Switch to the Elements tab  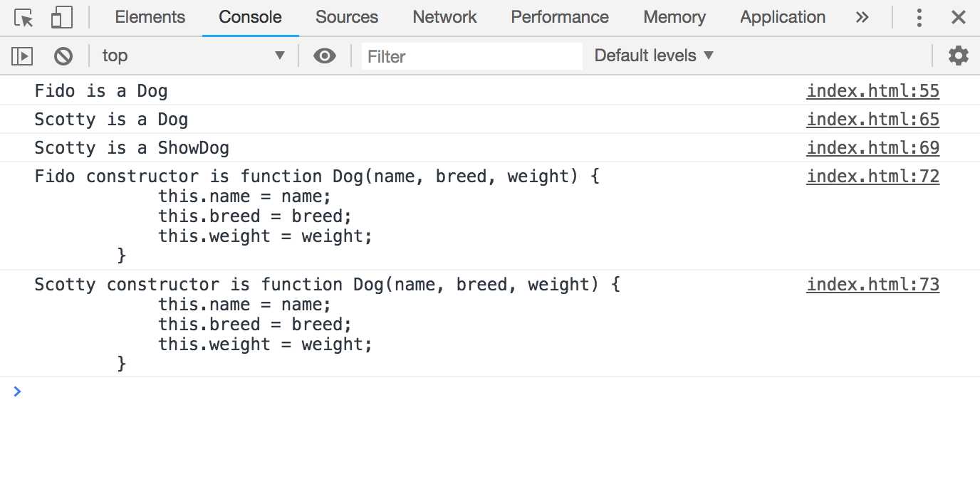(150, 18)
